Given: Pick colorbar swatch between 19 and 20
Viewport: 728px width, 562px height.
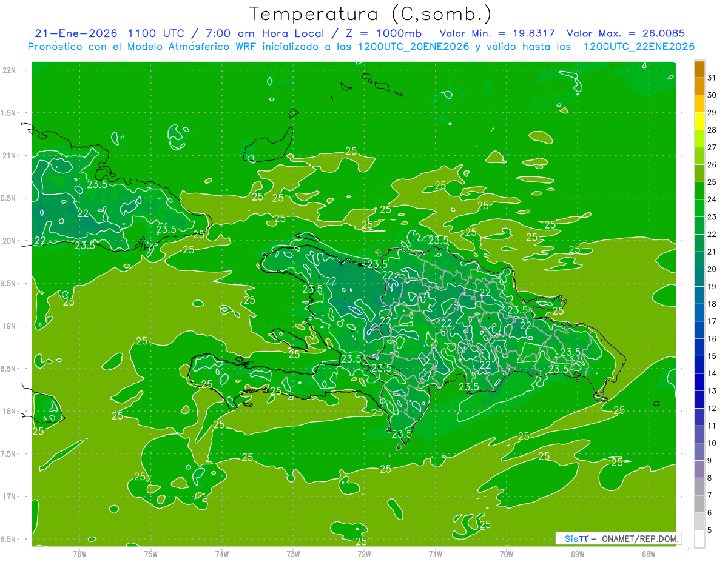Looking at the screenshot, I should [699, 278].
